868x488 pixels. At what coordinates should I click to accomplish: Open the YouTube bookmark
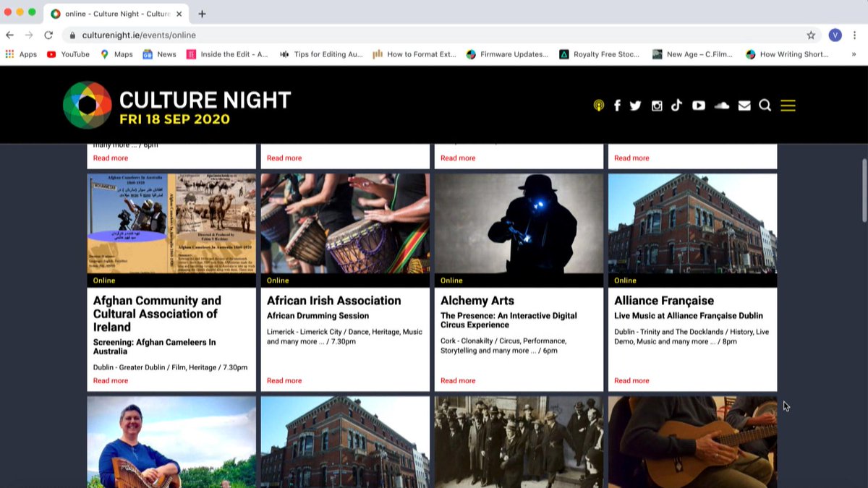68,54
